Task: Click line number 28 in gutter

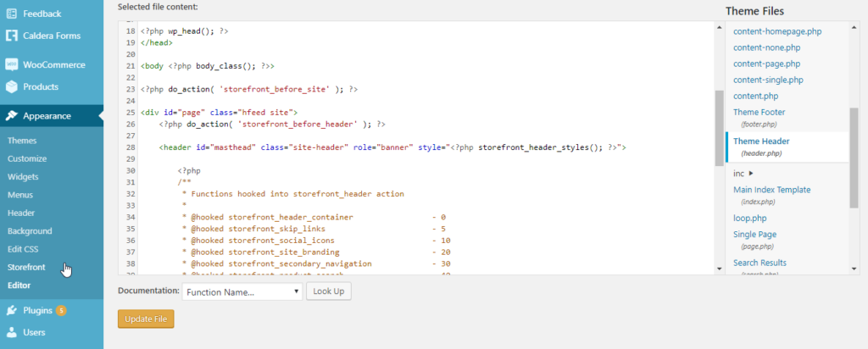Action: tap(131, 147)
